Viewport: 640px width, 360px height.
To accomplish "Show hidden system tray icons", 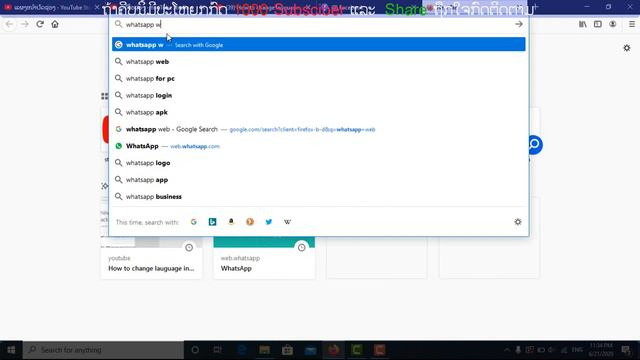I will point(507,350).
